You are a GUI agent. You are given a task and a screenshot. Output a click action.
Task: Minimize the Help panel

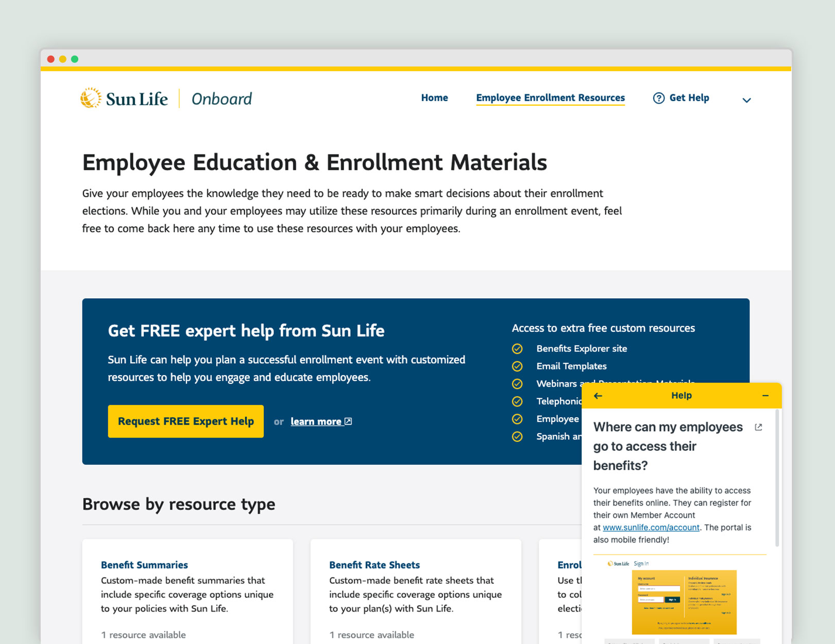point(765,396)
